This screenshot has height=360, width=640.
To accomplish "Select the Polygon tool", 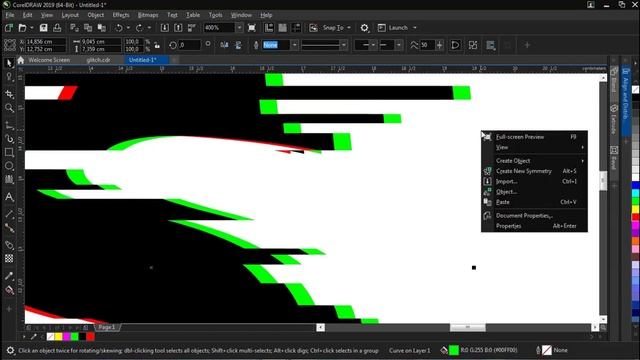I will click(9, 180).
